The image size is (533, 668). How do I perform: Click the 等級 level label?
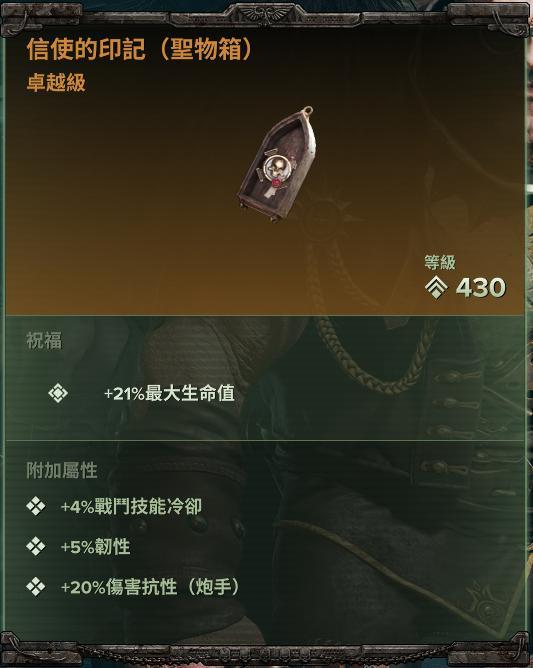(x=440, y=262)
